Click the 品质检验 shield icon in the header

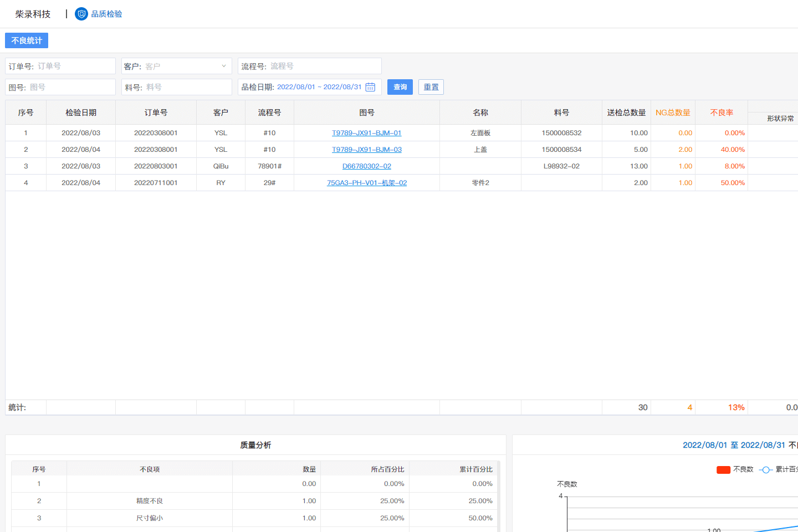point(81,14)
